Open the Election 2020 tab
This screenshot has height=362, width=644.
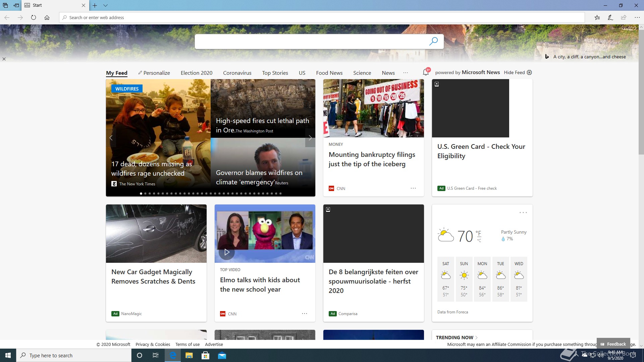[197, 73]
